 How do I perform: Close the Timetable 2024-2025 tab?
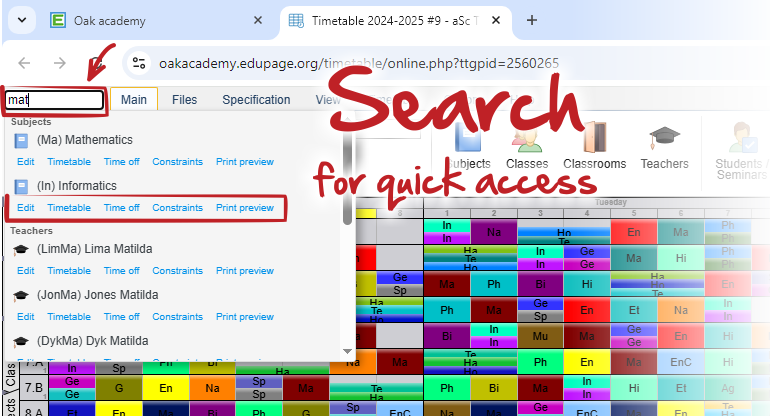pos(496,20)
